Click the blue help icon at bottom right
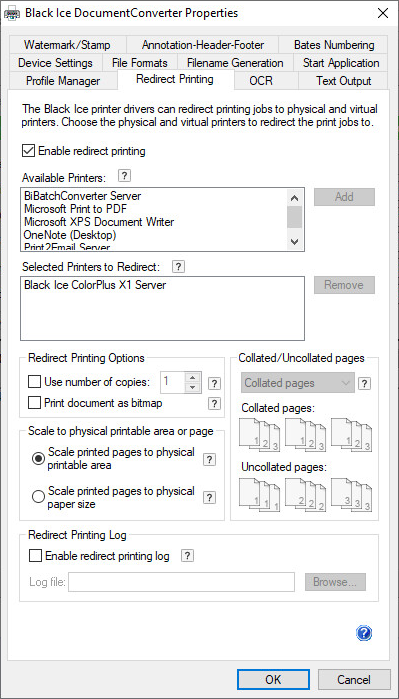Screen dimensions: 399x699 [x=364, y=633]
